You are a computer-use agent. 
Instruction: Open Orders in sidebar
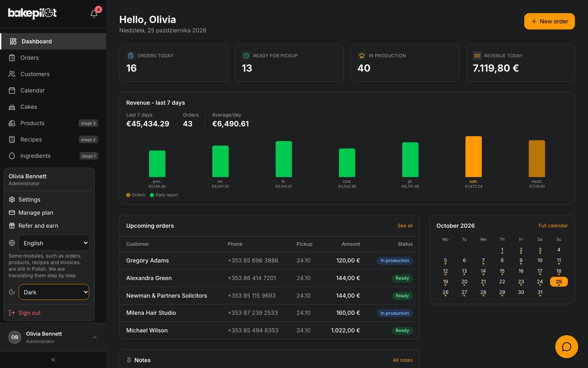pos(53,58)
